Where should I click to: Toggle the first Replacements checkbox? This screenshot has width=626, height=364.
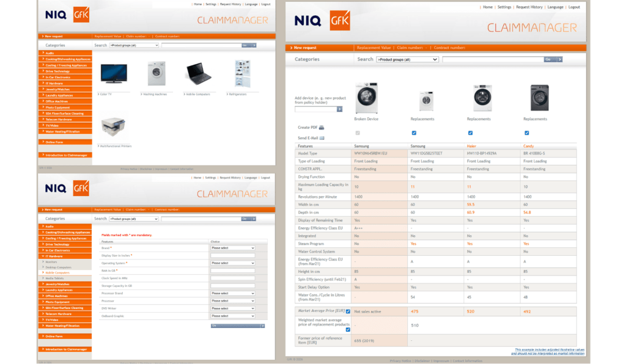click(x=413, y=133)
